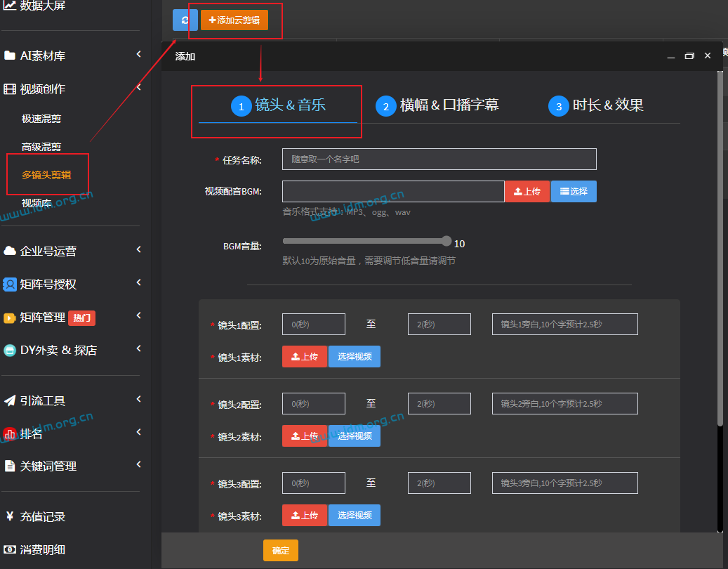Switch to 时长&效果 tab

596,106
